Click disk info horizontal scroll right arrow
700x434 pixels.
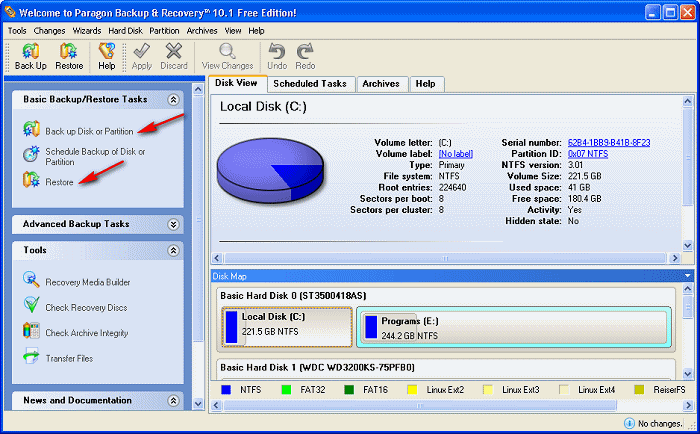(x=675, y=258)
